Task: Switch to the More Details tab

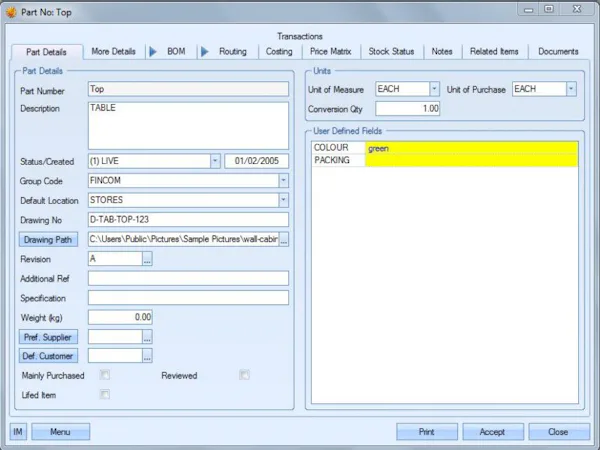Action: 114,51
